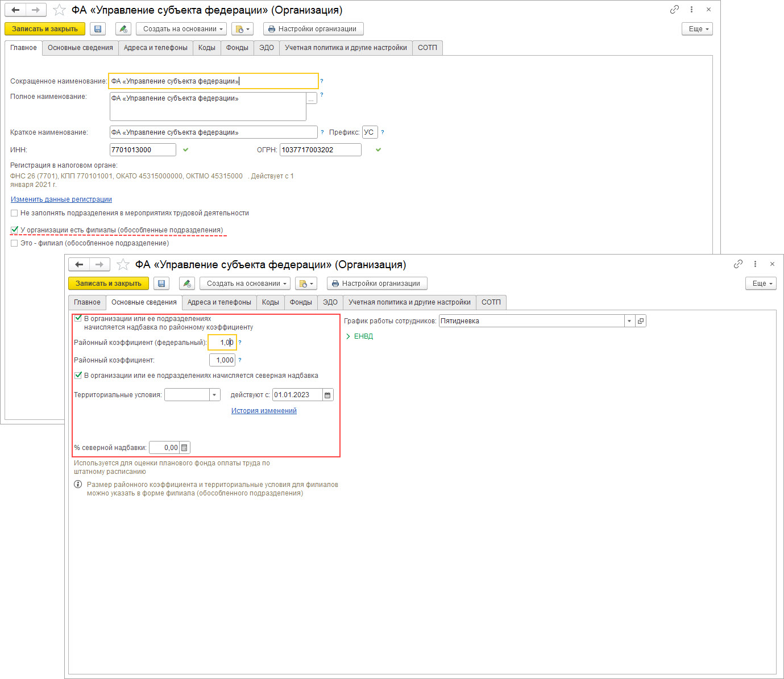Image resolution: width=784 pixels, height=679 pixels.
Task: Follow Изменить данные регистрации link
Action: [x=61, y=199]
